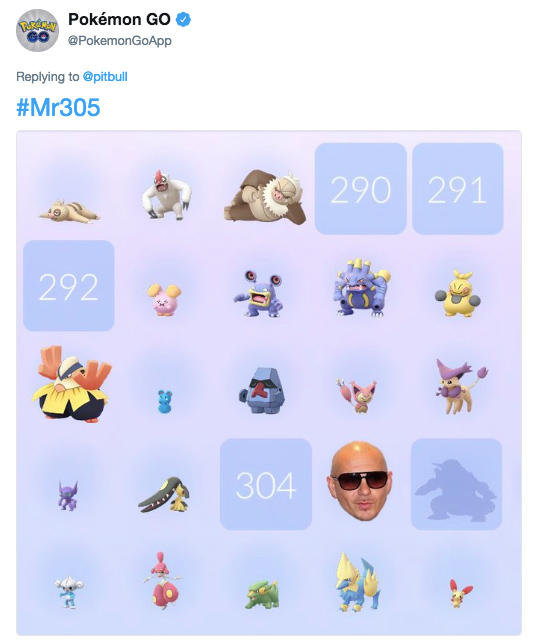The width and height of the screenshot is (533, 642).
Task: Select the Hariyama icon
Action: pos(72,384)
